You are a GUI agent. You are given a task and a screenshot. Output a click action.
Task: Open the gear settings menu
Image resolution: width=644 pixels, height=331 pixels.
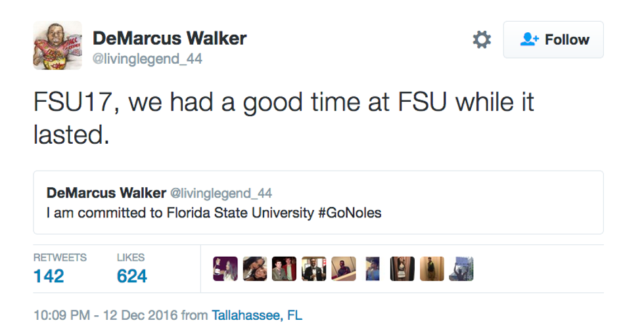point(482,40)
